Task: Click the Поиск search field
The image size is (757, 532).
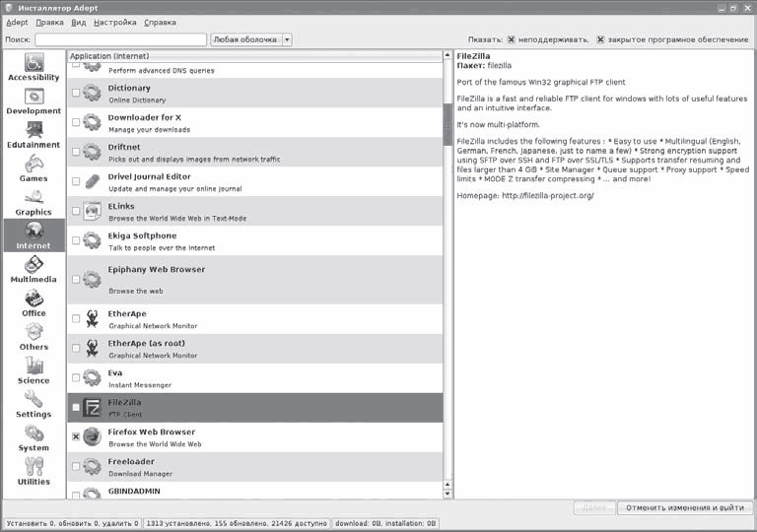Action: (120, 40)
